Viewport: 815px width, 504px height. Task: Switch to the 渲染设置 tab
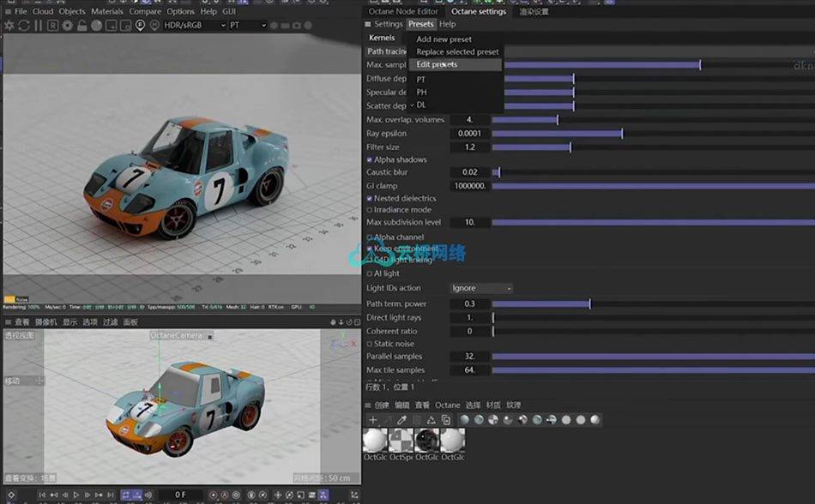(534, 11)
